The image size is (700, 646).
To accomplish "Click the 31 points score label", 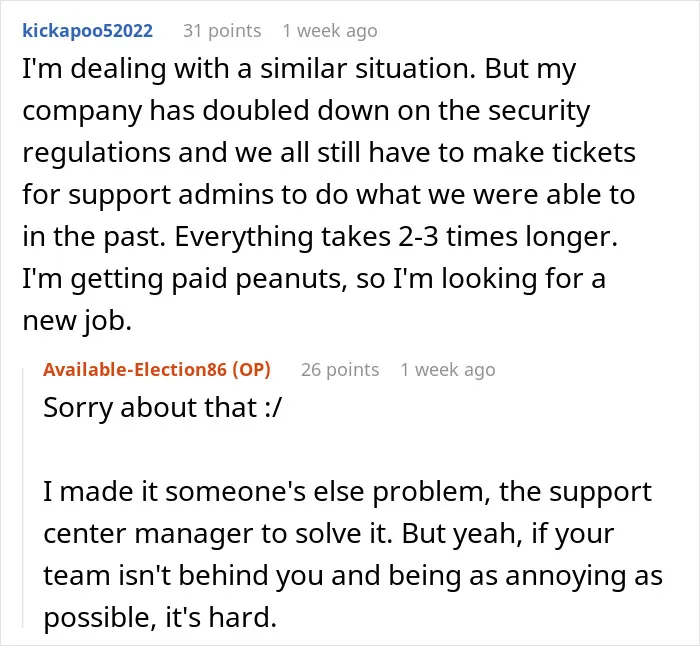I will click(222, 31).
